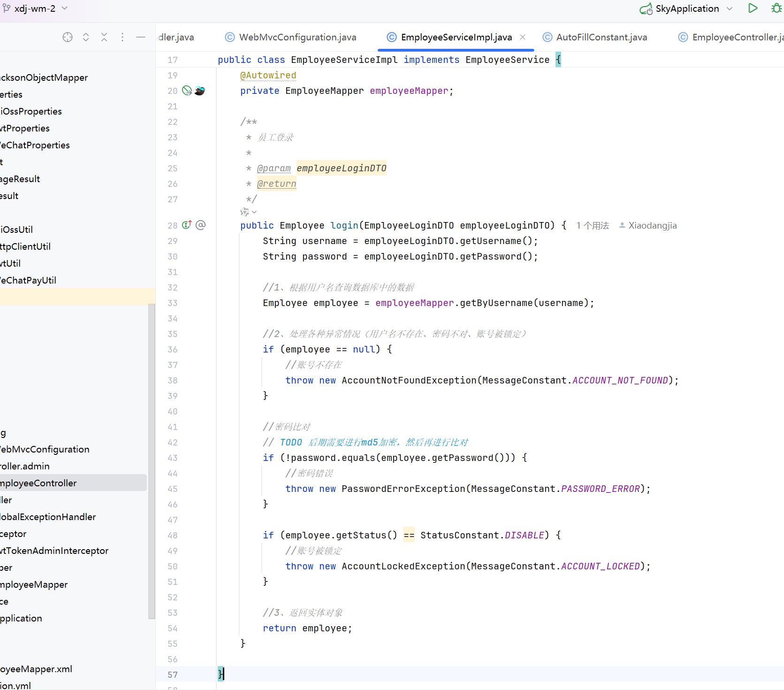Image resolution: width=784 pixels, height=690 pixels.
Task: Close the EmployeeServiceImpl.java tab
Action: [x=523, y=37]
